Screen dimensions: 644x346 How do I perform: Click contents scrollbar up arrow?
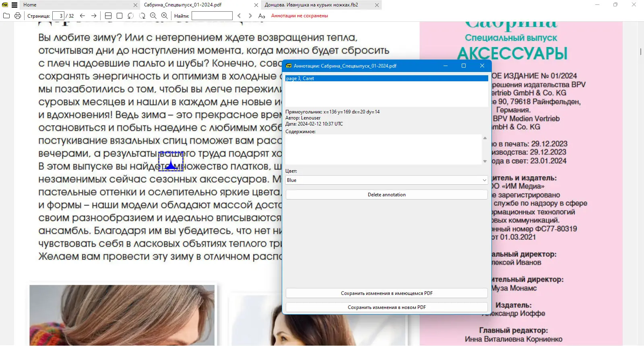tap(485, 138)
